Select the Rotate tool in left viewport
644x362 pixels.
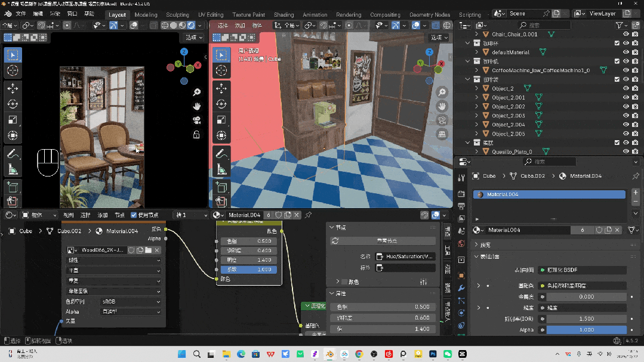click(13, 104)
